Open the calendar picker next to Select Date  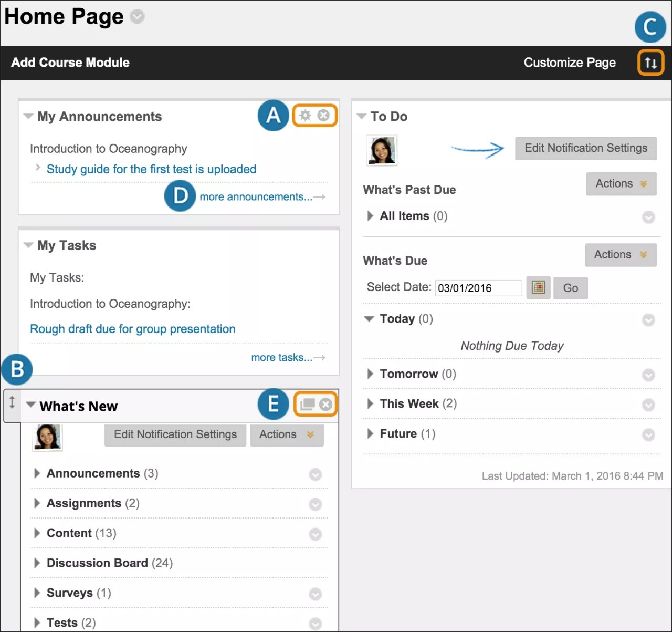click(538, 288)
